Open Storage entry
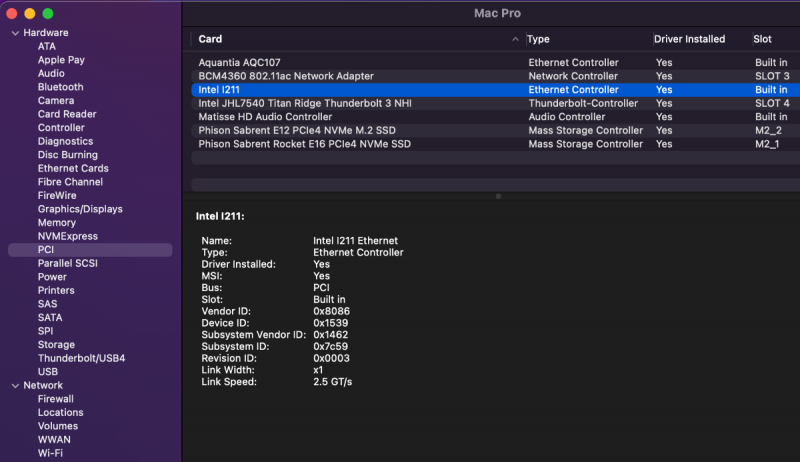Image resolution: width=800 pixels, height=462 pixels. click(x=56, y=345)
